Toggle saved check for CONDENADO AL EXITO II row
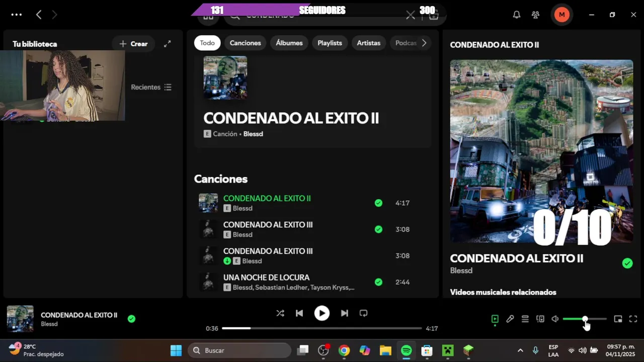 click(x=378, y=203)
